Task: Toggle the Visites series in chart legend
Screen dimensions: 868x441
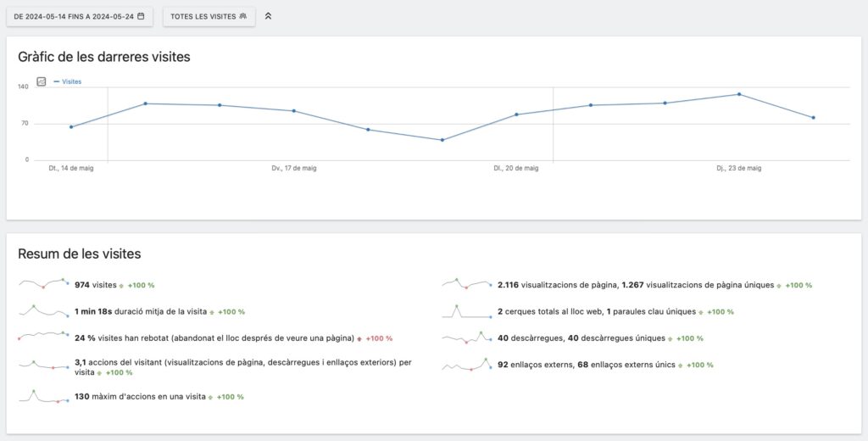Action: (68, 82)
